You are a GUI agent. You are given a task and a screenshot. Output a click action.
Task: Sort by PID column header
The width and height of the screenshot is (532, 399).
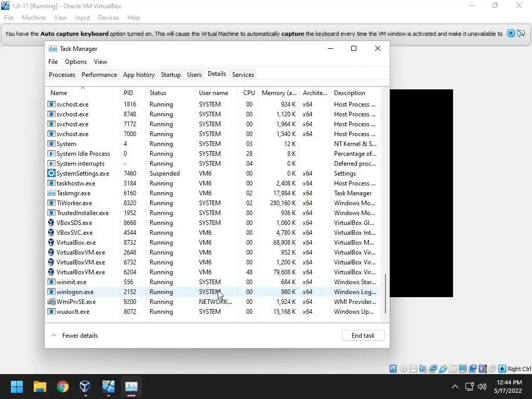pyautogui.click(x=133, y=92)
